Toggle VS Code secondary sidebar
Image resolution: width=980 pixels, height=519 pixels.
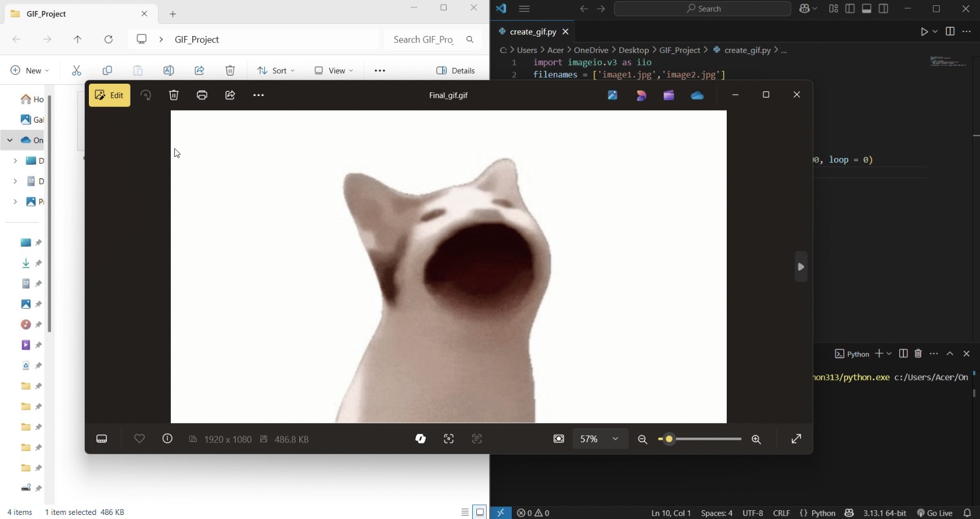884,9
